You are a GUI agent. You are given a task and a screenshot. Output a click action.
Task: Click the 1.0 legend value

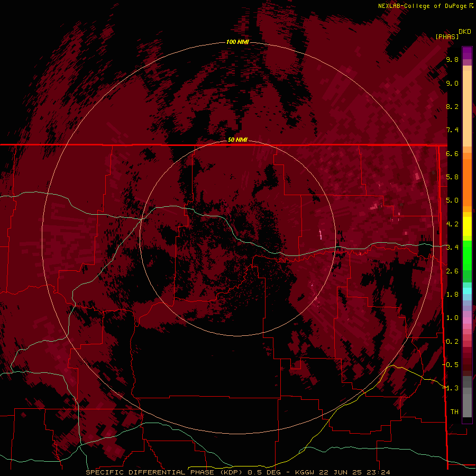452,318
